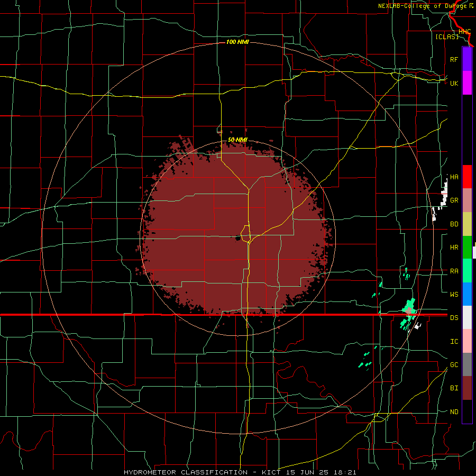Click the light pink IC legend swatch
The height and width of the screenshot is (476, 476).
pos(467,341)
